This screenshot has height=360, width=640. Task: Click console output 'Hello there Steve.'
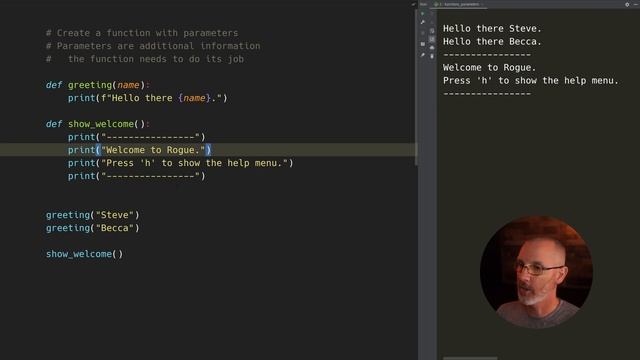[492, 29]
